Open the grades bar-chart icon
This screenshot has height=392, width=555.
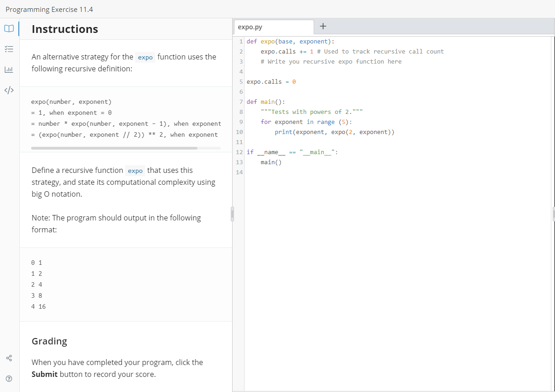9,70
